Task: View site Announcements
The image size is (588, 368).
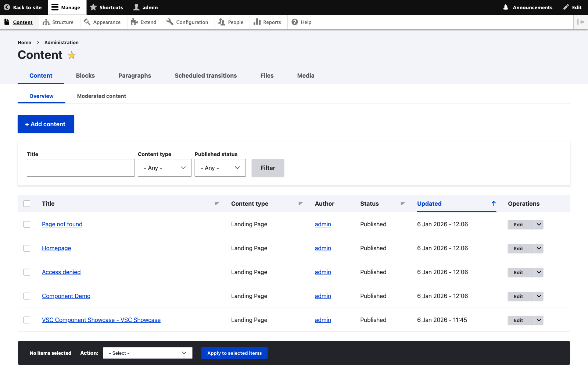Action: (x=527, y=7)
